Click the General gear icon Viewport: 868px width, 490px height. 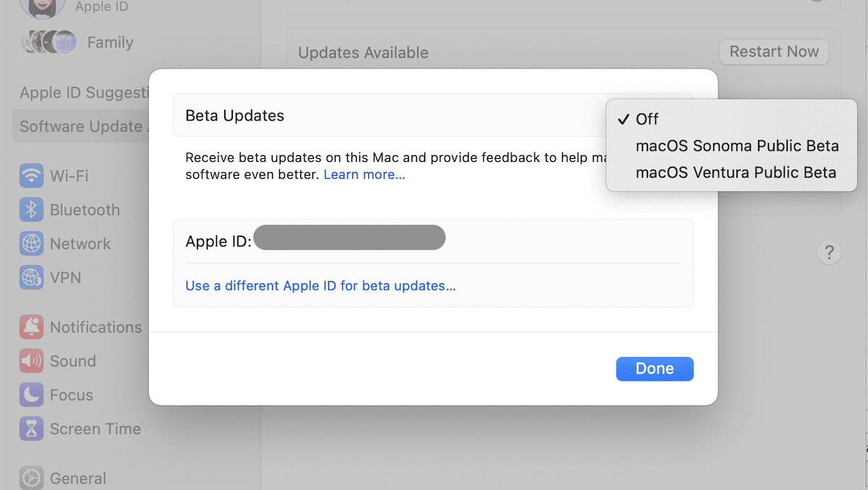30,478
